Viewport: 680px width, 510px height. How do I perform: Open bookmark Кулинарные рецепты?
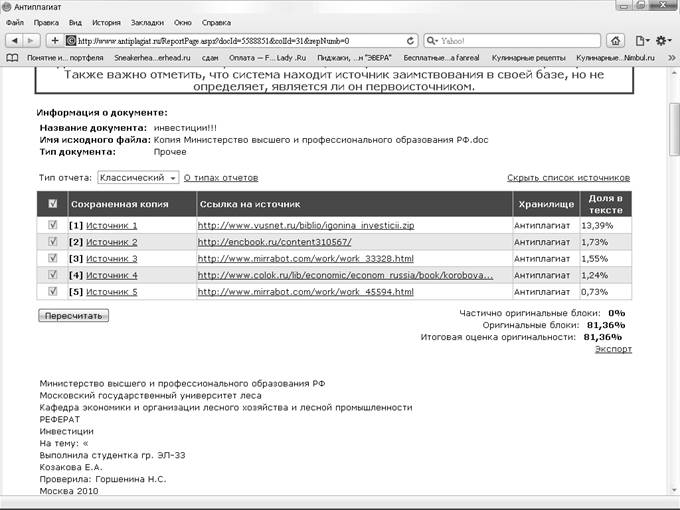tap(529, 58)
